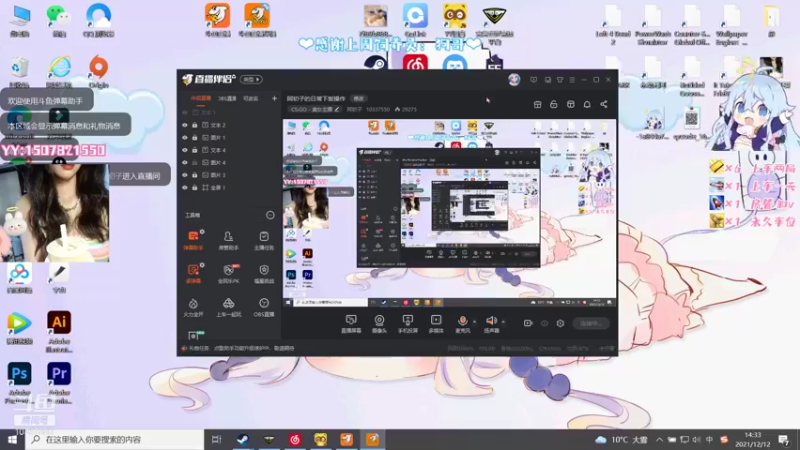800x450 pixels.
Task: Expand hidden system tray icons
Action: (659, 439)
